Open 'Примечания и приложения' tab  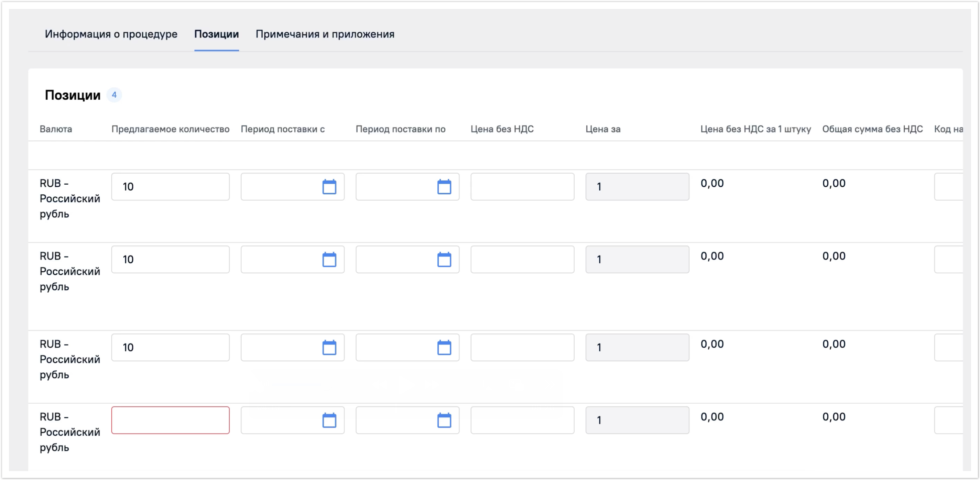(325, 34)
